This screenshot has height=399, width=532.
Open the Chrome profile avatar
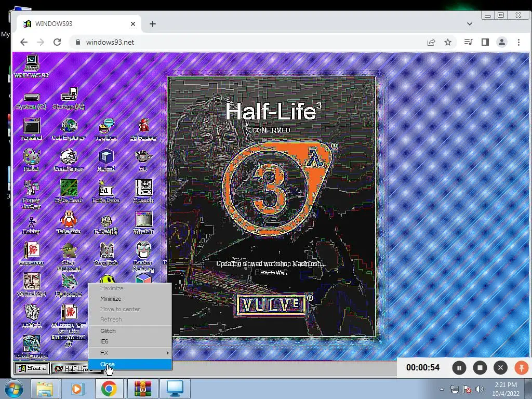tap(502, 42)
